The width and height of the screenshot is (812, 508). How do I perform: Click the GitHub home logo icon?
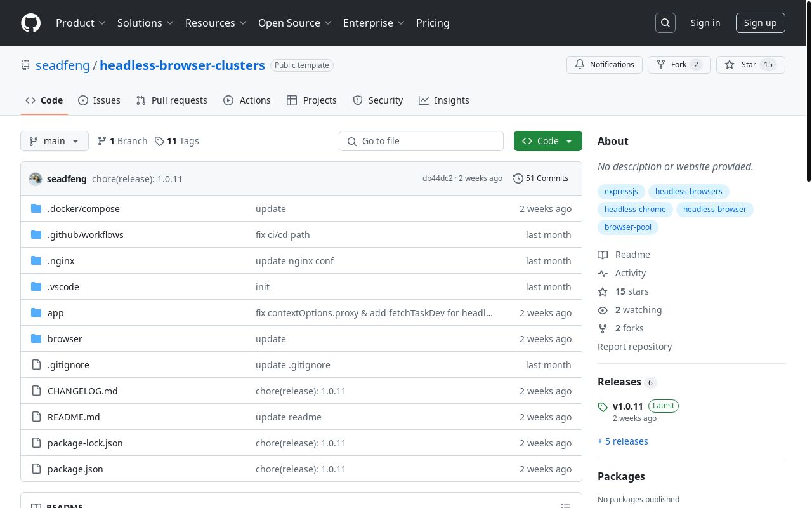tap(30, 23)
